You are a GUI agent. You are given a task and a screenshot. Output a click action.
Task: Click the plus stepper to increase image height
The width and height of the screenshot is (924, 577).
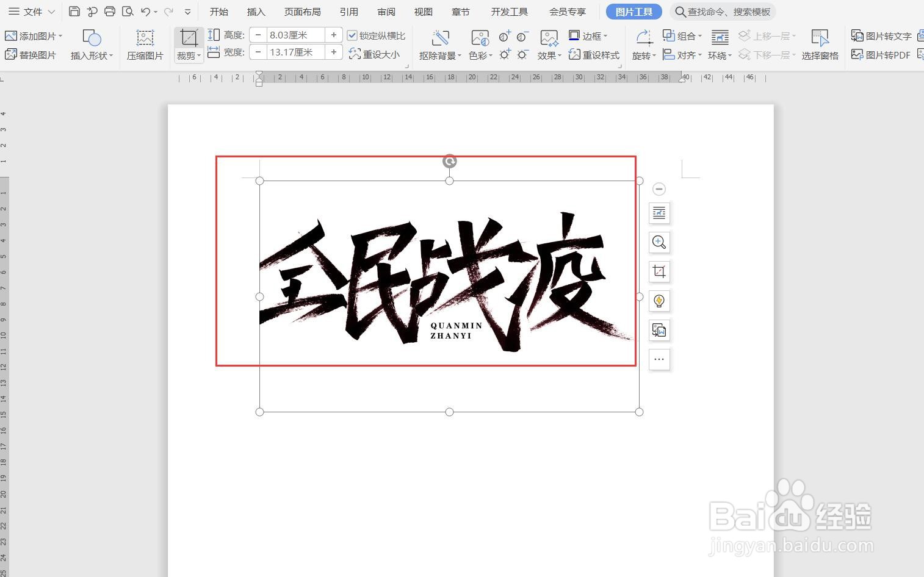(334, 35)
